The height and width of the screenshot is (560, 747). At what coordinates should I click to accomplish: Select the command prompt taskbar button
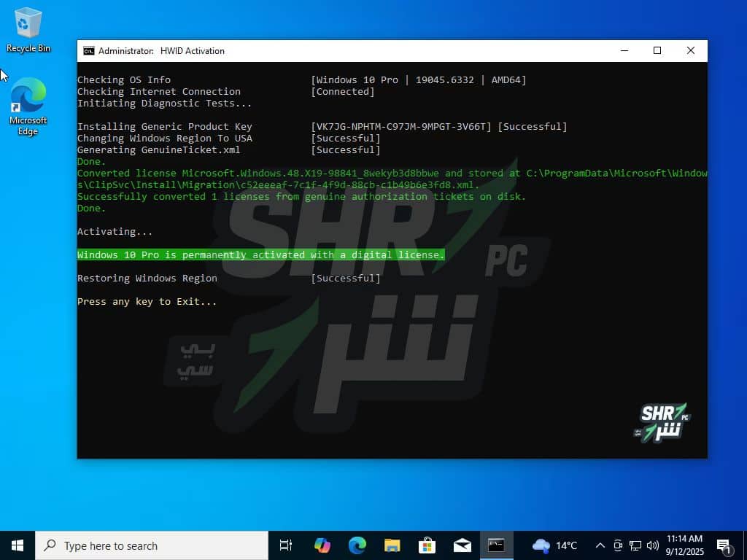[496, 545]
